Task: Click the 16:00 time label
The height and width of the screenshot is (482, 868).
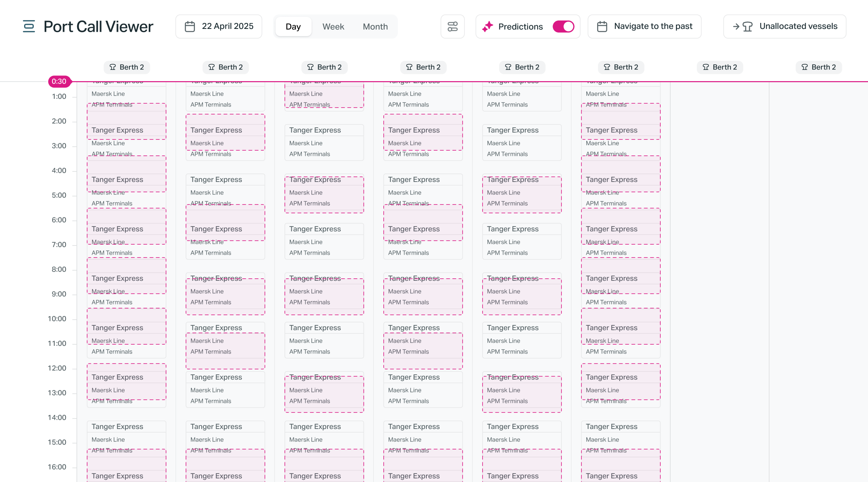Action: [57, 467]
